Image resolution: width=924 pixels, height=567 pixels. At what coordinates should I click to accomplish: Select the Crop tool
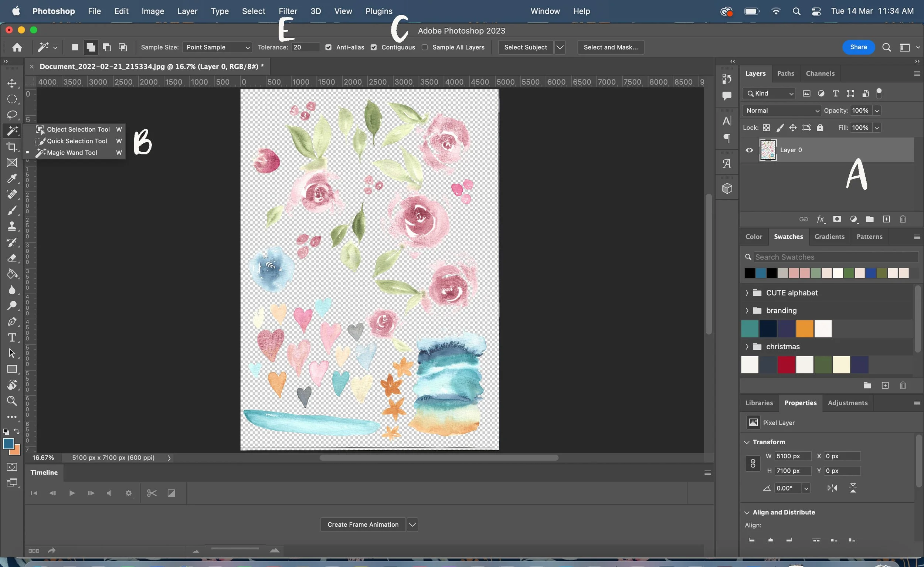[12, 147]
